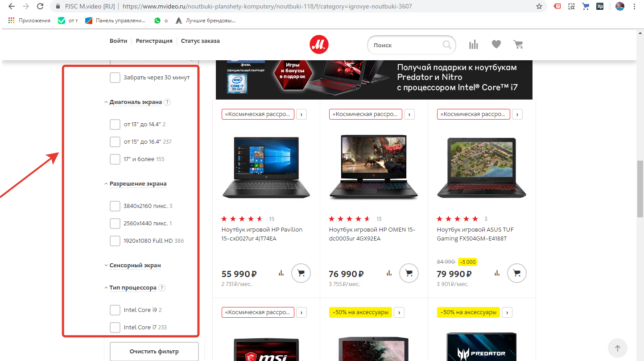Expand the Сенсорный экран filter section
644x361 pixels.
(x=132, y=266)
